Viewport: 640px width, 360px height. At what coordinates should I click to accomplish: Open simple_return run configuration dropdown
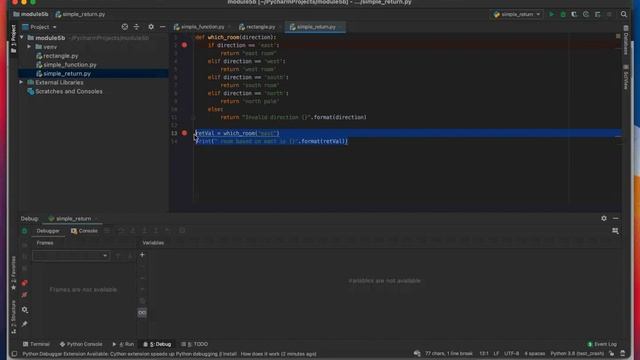pyautogui.click(x=518, y=14)
